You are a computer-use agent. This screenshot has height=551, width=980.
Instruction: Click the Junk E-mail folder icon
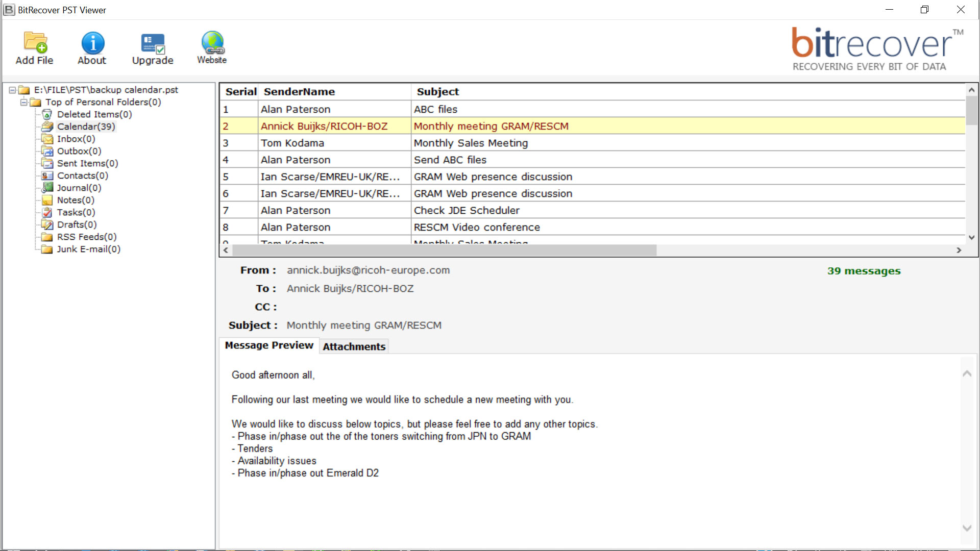pyautogui.click(x=47, y=249)
